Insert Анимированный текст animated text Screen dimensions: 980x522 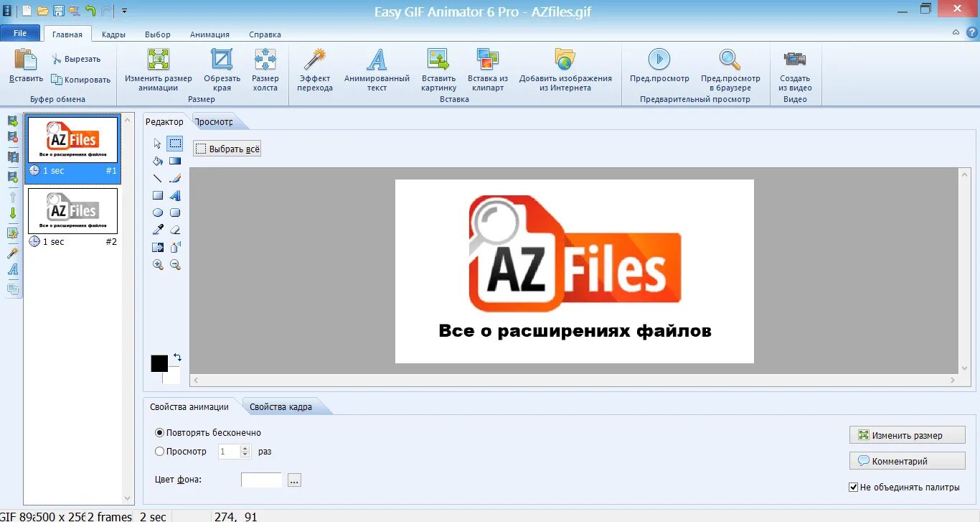(377, 70)
